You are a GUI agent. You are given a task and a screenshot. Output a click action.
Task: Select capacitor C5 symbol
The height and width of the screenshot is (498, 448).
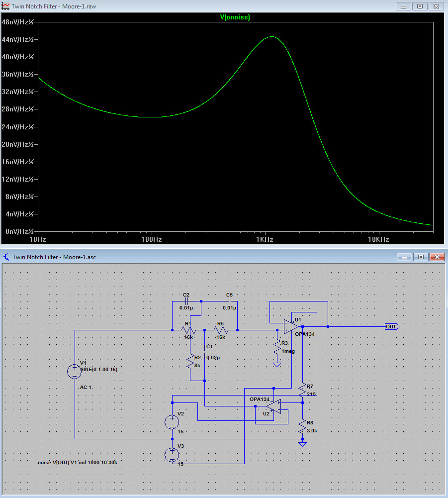point(230,301)
